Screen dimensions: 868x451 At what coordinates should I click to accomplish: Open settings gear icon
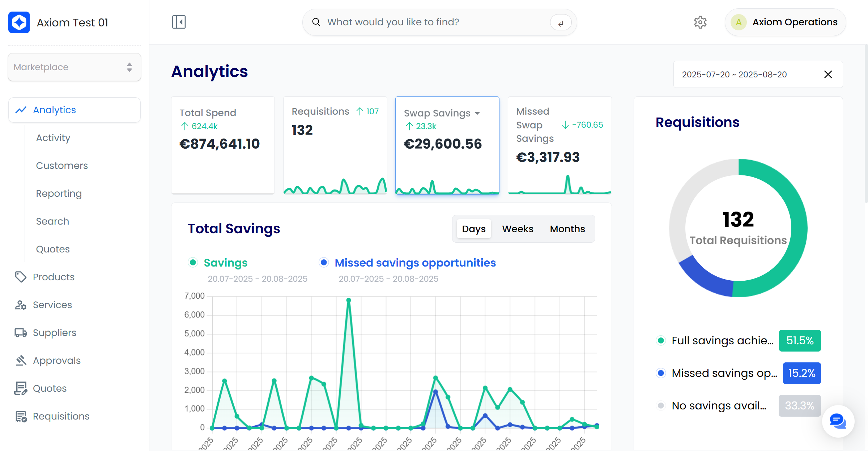click(700, 22)
